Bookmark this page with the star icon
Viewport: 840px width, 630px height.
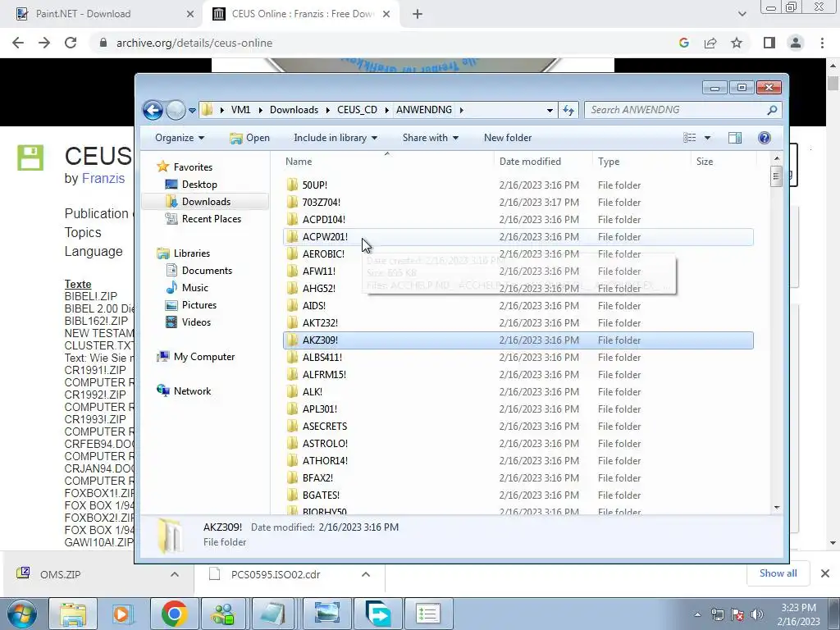737,43
